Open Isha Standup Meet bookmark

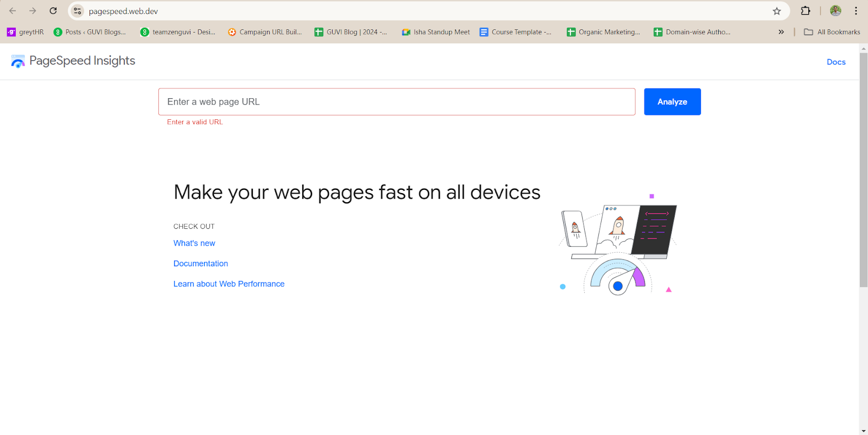436,32
